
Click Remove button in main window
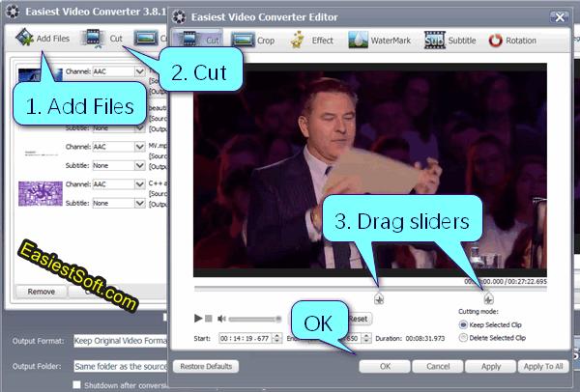(41, 292)
